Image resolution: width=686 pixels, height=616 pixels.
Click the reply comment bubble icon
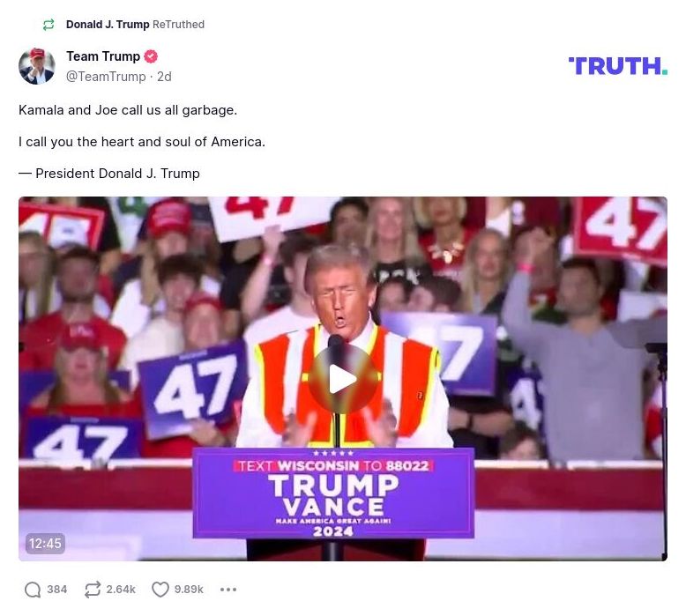tap(33, 590)
